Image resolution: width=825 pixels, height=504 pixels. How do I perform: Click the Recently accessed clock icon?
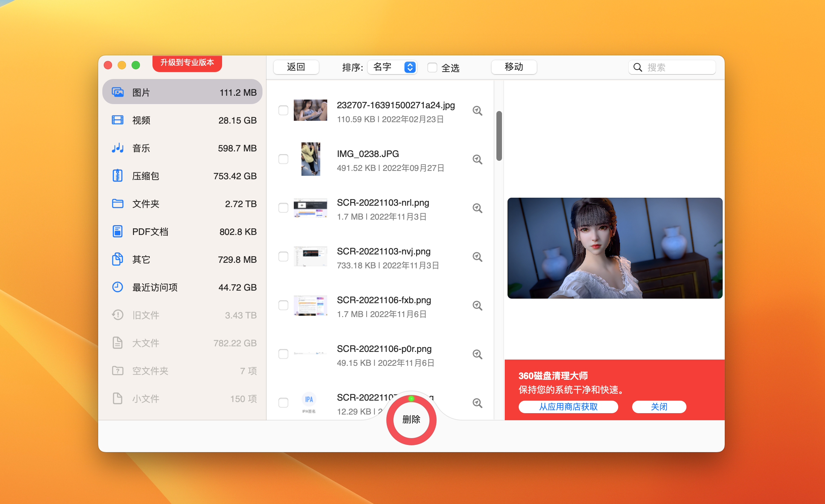pos(118,287)
